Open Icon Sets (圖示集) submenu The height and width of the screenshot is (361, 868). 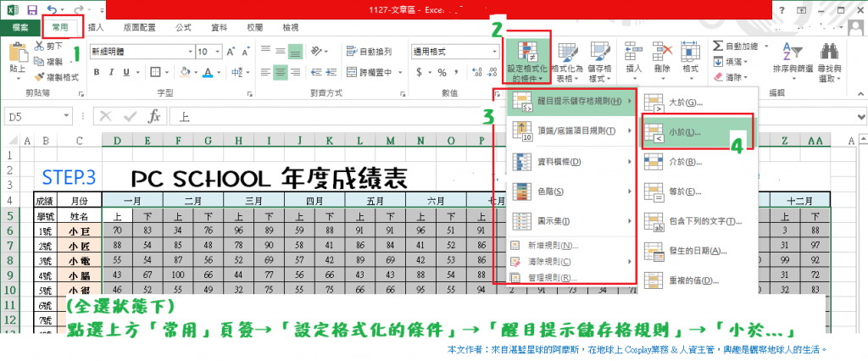point(570,221)
